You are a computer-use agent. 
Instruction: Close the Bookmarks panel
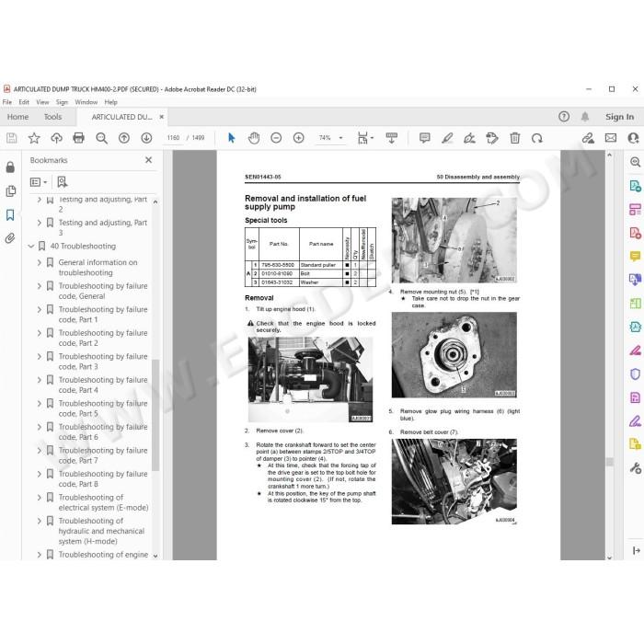pyautogui.click(x=149, y=160)
